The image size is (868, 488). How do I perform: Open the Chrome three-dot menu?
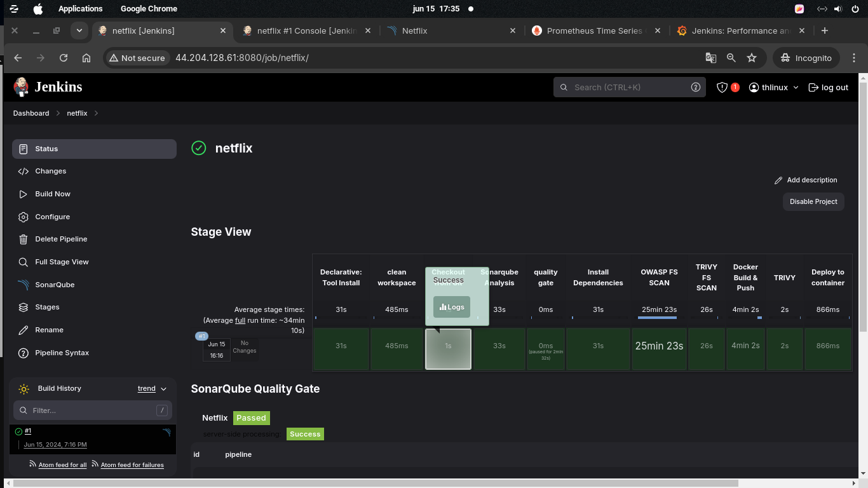(854, 58)
